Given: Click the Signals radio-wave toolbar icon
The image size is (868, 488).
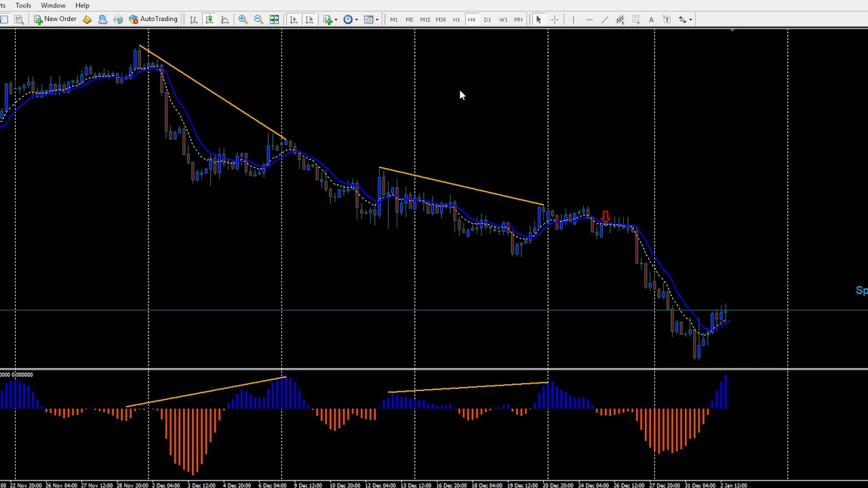Looking at the screenshot, I should coord(118,19).
